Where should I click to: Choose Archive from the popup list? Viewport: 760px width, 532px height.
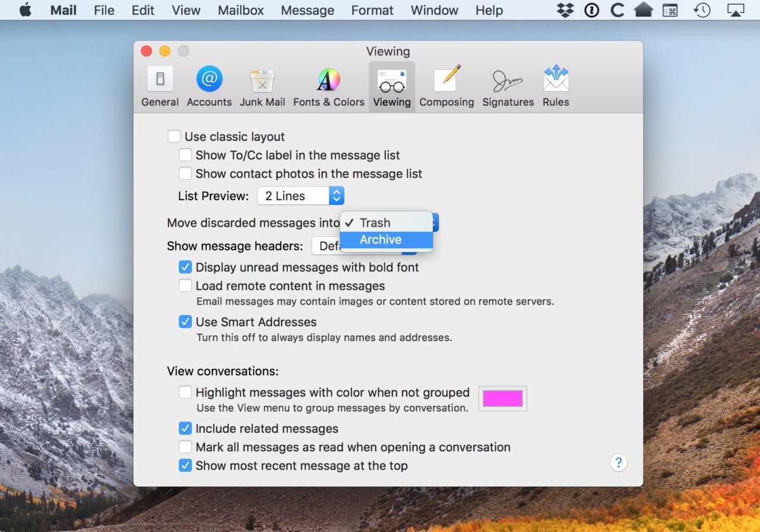coord(387,240)
